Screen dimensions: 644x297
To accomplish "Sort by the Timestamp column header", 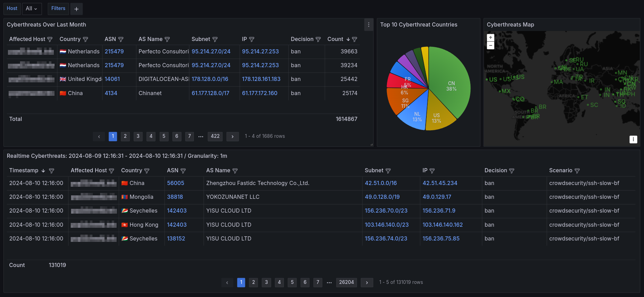I will (x=24, y=171).
